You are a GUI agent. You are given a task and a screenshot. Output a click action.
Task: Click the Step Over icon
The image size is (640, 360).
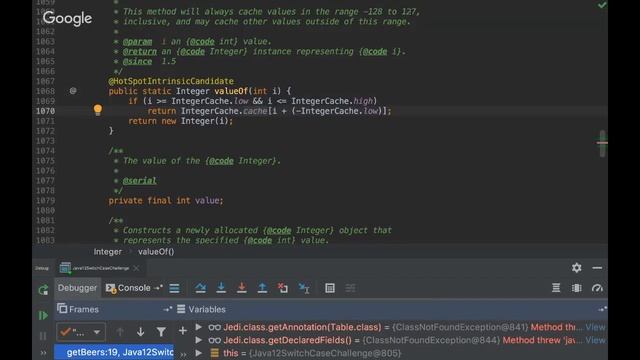(x=200, y=288)
